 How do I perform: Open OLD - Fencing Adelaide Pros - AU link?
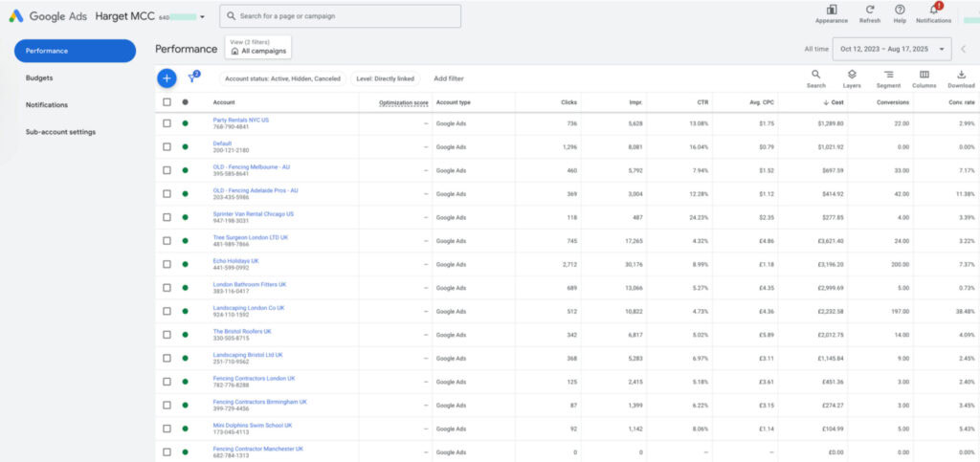point(256,190)
